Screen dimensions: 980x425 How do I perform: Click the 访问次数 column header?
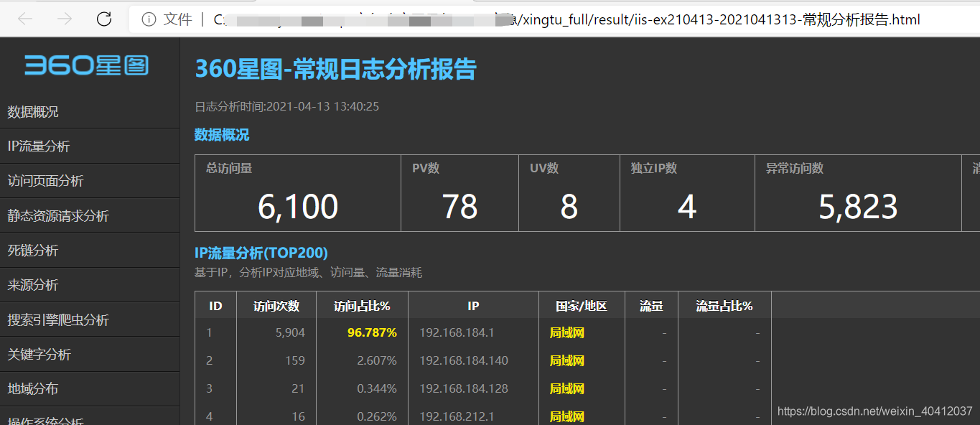point(276,306)
